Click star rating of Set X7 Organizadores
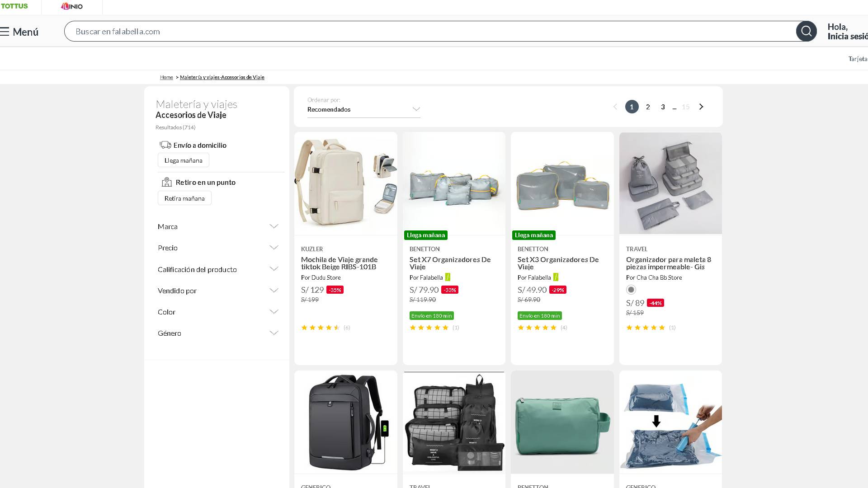The image size is (868, 488). pyautogui.click(x=429, y=328)
